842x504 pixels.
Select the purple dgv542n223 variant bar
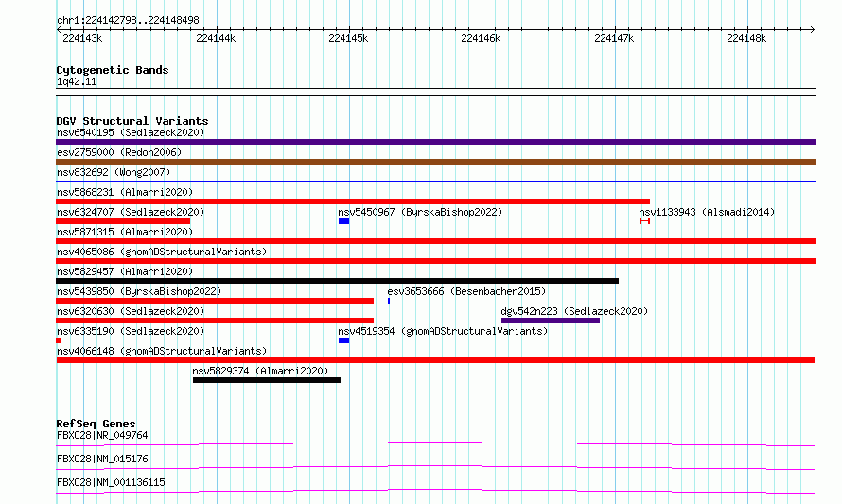(551, 321)
